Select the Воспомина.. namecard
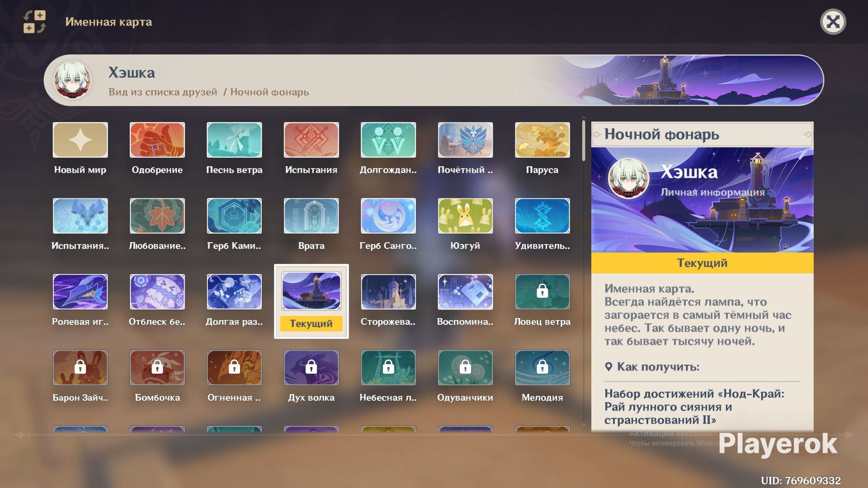 (465, 292)
